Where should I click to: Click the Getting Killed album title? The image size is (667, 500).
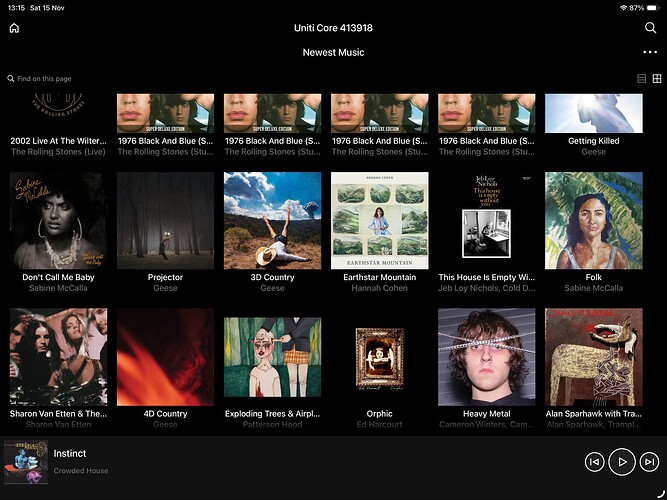(594, 141)
